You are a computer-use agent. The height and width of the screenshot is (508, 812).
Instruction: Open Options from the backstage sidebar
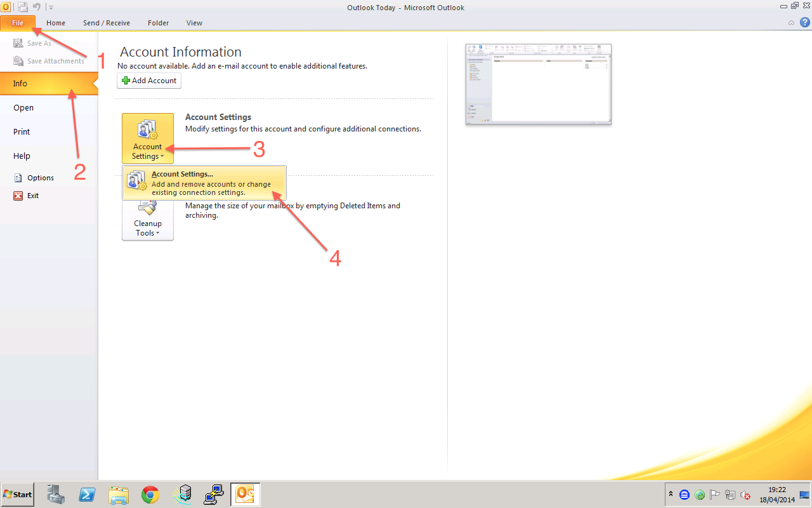coord(34,178)
